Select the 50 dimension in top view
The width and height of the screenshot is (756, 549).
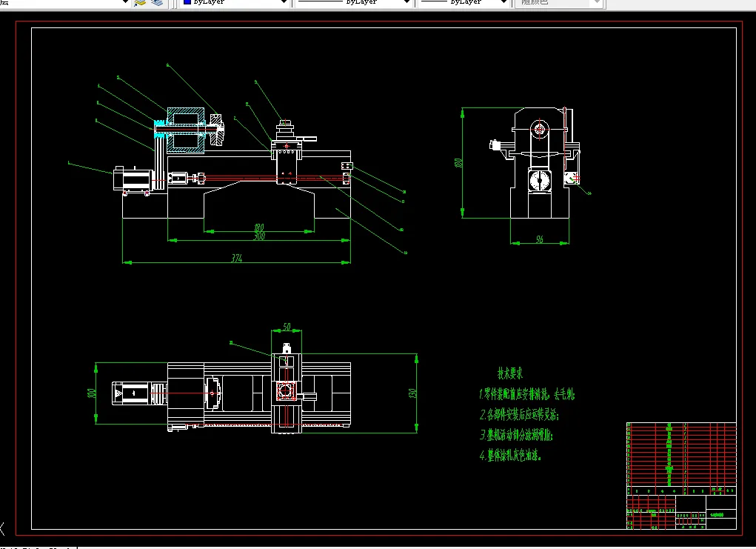click(x=287, y=327)
